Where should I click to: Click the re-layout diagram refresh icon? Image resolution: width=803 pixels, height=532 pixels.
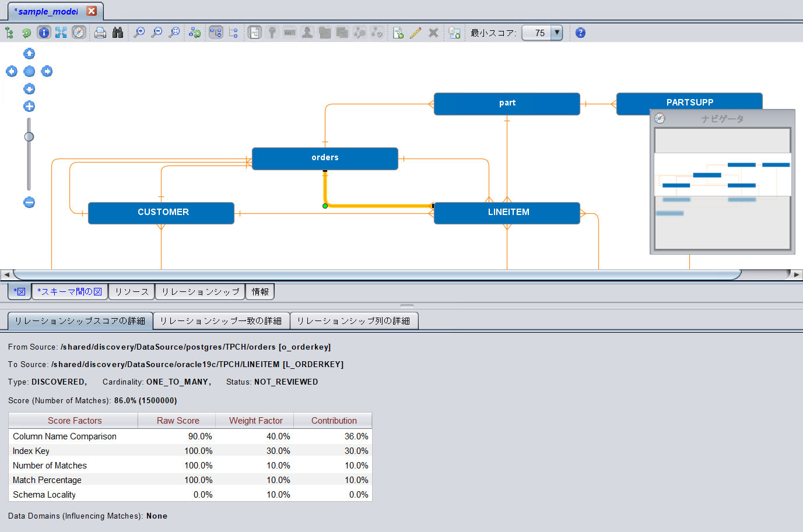coord(195,33)
